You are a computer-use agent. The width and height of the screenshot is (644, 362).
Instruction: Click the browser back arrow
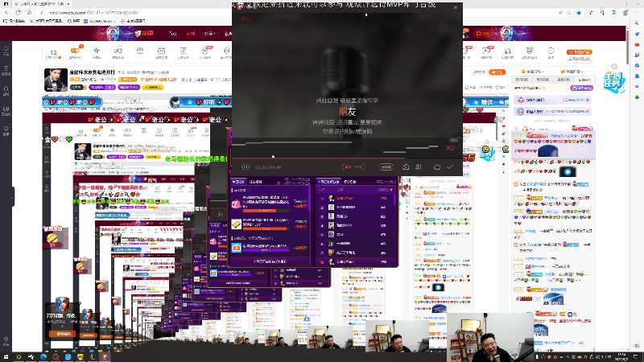tap(6, 13)
